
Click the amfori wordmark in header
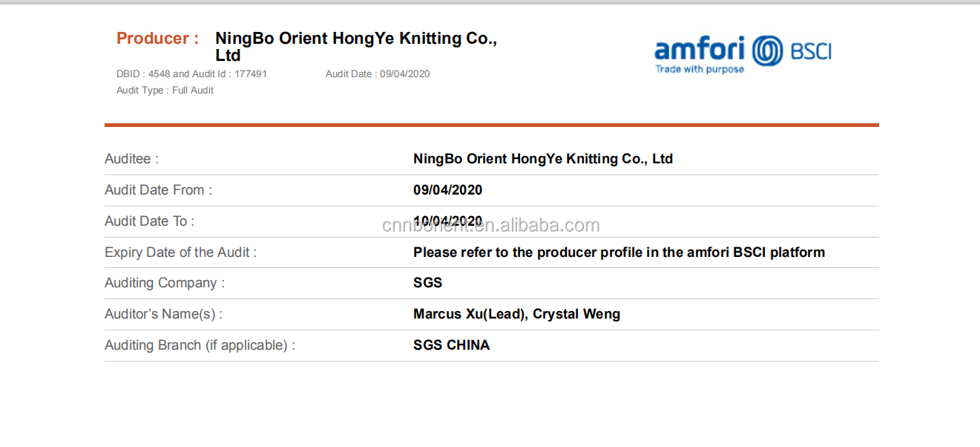tap(700, 49)
